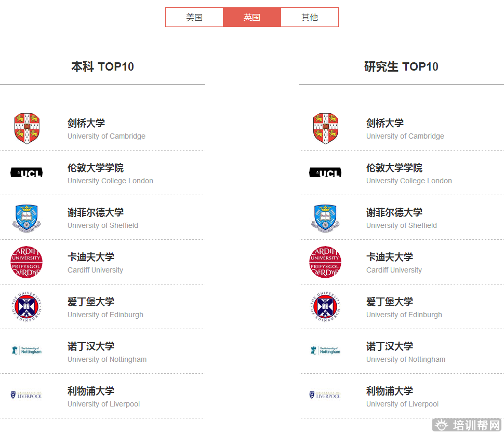504x434 pixels.
Task: Click the 本科 TOP10 heading
Action: (x=102, y=66)
